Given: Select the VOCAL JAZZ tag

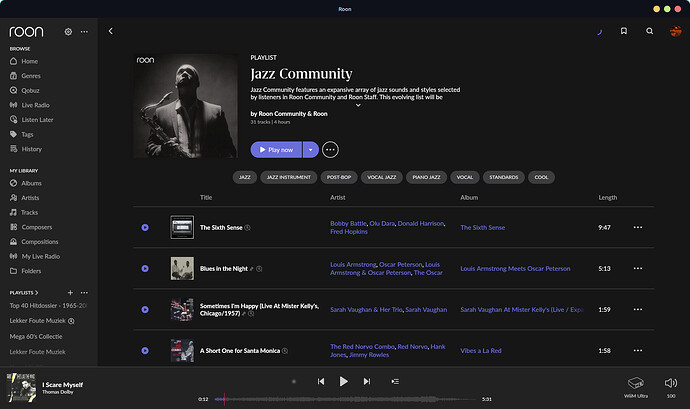Looking at the screenshot, I should (382, 177).
